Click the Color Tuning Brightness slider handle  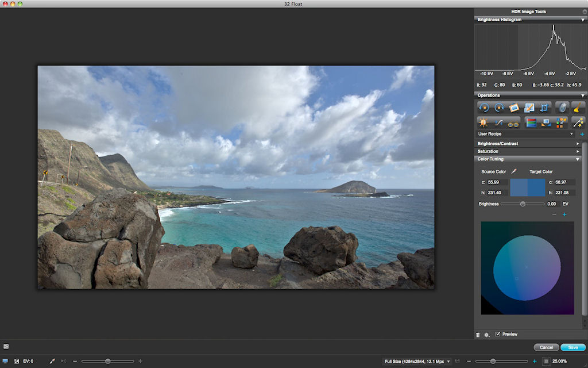(x=523, y=204)
